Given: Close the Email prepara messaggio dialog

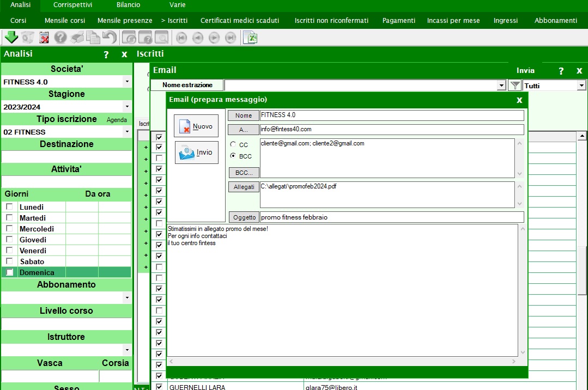Looking at the screenshot, I should [519, 100].
